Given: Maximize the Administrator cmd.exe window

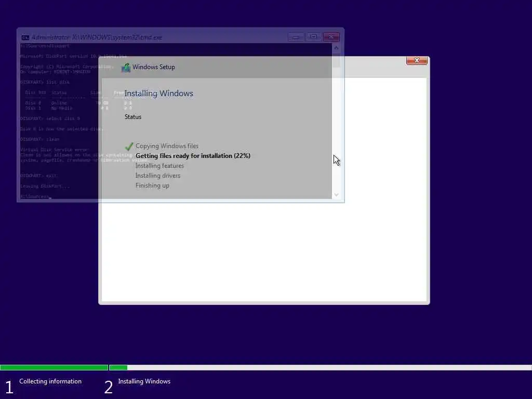Looking at the screenshot, I should click(x=313, y=37).
